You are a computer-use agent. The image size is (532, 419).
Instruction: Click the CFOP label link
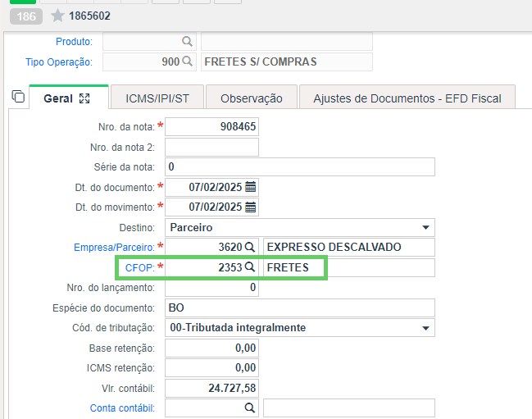pos(140,267)
